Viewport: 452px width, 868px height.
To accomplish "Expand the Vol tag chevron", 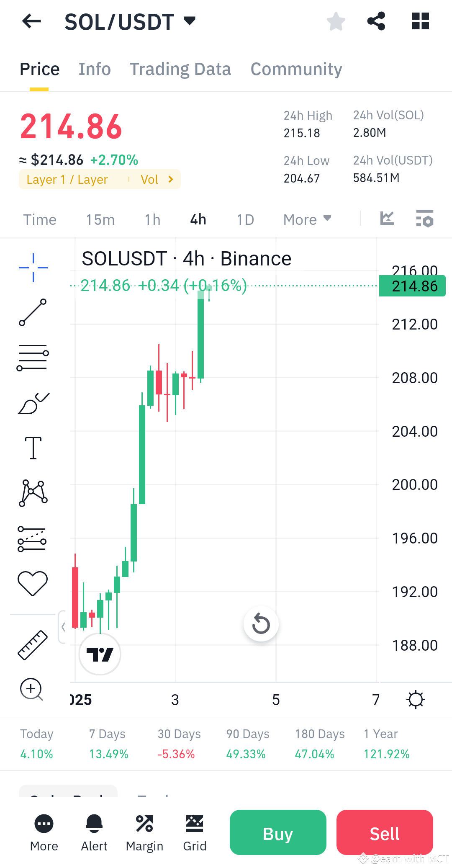I will pos(170,179).
